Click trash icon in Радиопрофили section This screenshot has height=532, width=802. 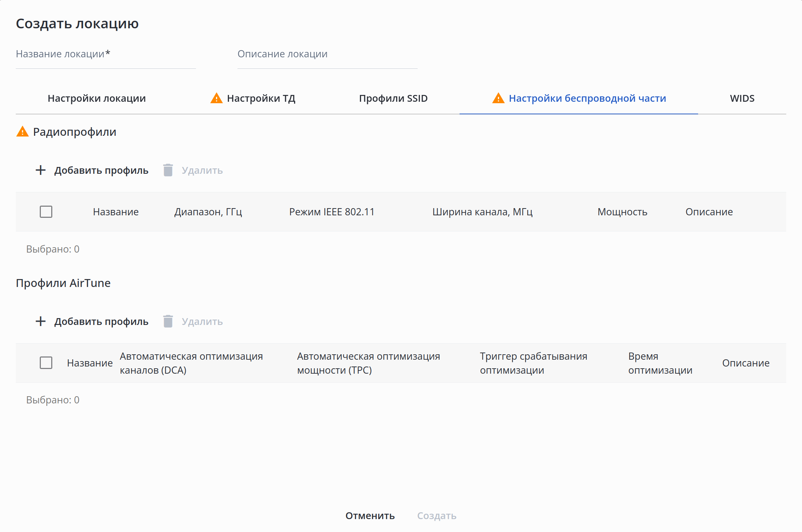click(168, 170)
